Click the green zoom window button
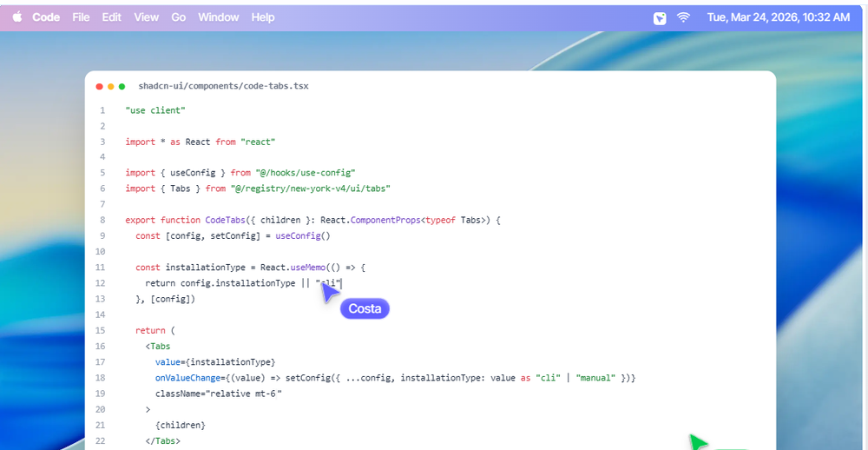The image size is (868, 450). pos(122,87)
